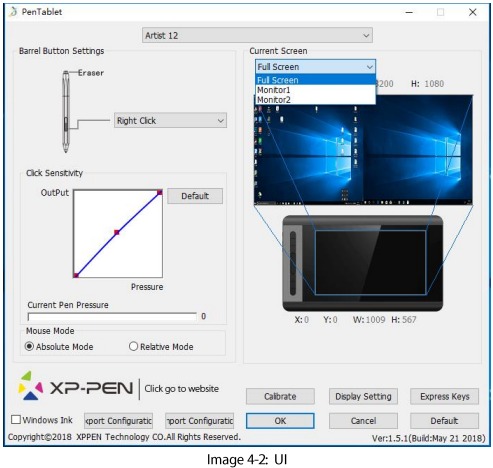Close the PenTablet window

473,12
